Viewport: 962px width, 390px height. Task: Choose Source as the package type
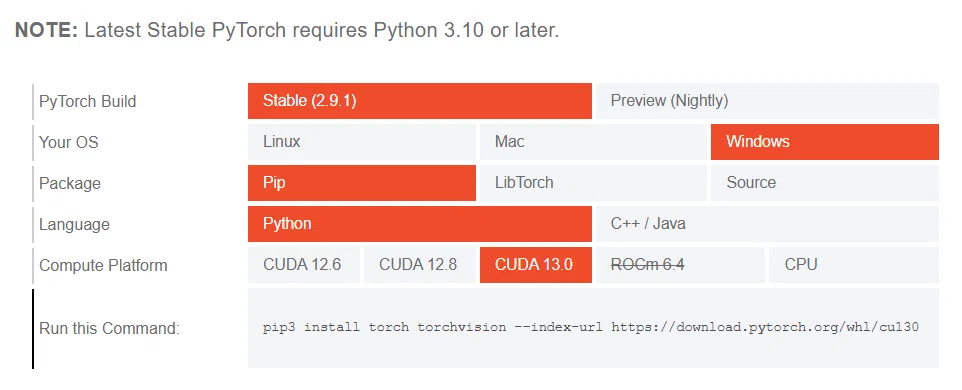pos(825,183)
